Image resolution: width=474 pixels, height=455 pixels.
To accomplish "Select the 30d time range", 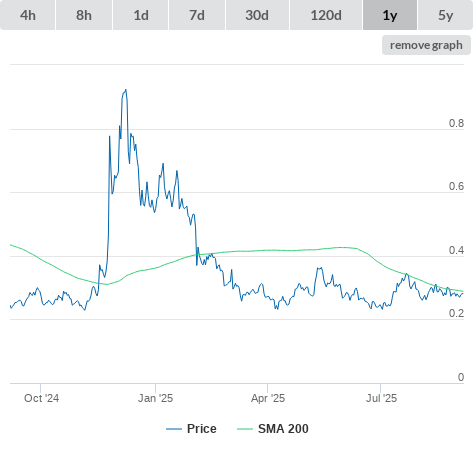I will pos(257,15).
